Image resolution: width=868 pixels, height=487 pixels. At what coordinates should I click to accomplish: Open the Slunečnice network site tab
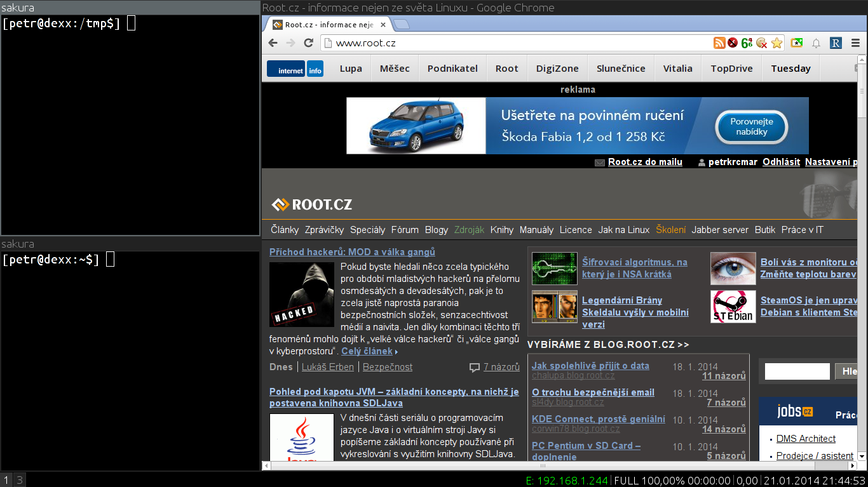[x=621, y=69]
